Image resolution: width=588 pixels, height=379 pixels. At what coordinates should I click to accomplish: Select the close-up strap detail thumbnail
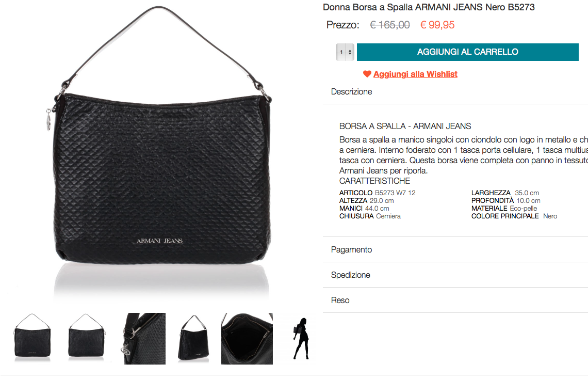(x=144, y=339)
